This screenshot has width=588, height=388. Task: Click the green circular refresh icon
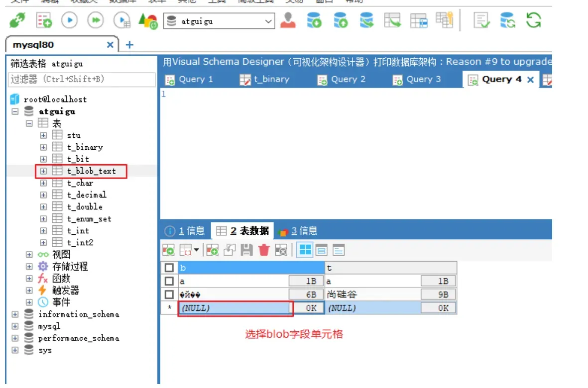[x=533, y=20]
